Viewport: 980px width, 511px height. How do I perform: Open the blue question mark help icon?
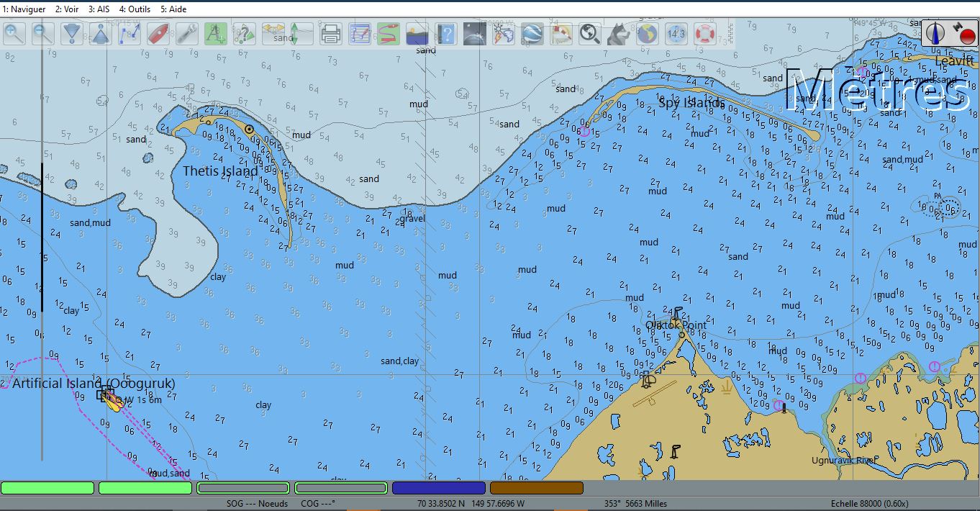[x=446, y=34]
